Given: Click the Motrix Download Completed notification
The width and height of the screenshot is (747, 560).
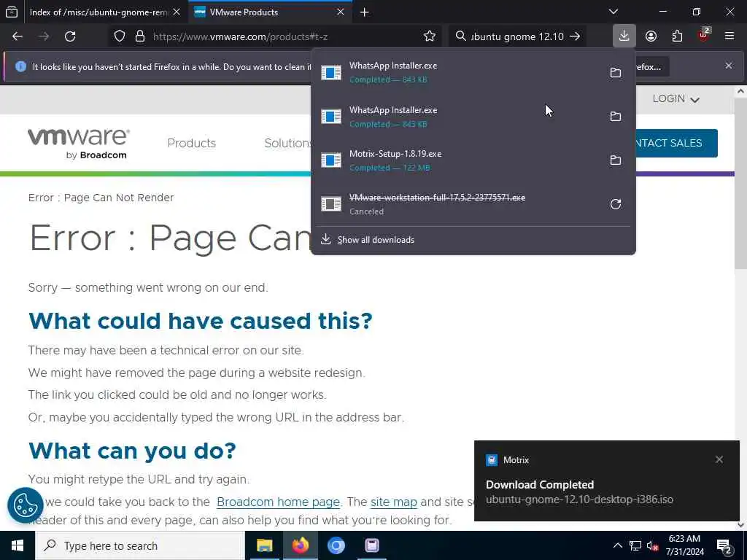Looking at the screenshot, I should point(606,481).
